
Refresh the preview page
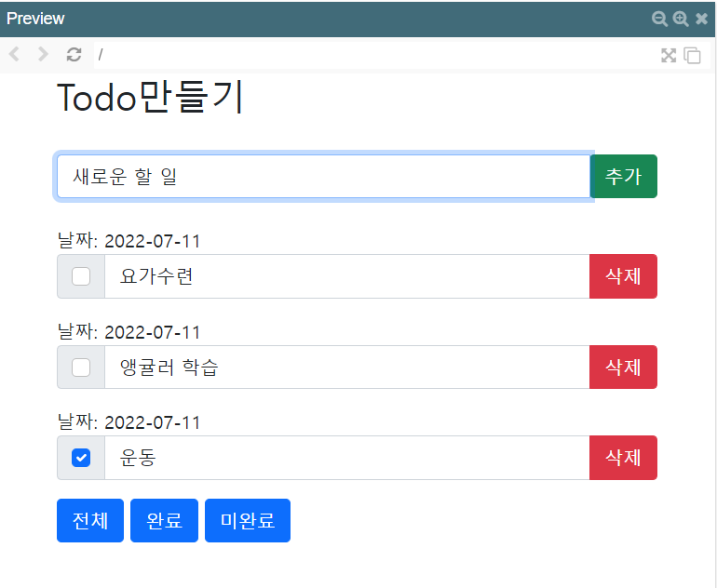tap(74, 55)
